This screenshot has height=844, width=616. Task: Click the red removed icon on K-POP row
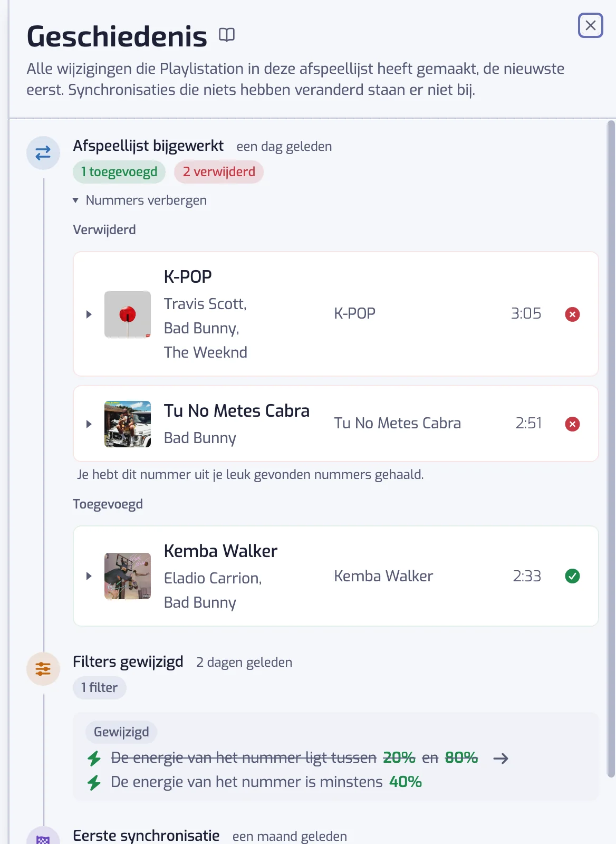572,314
